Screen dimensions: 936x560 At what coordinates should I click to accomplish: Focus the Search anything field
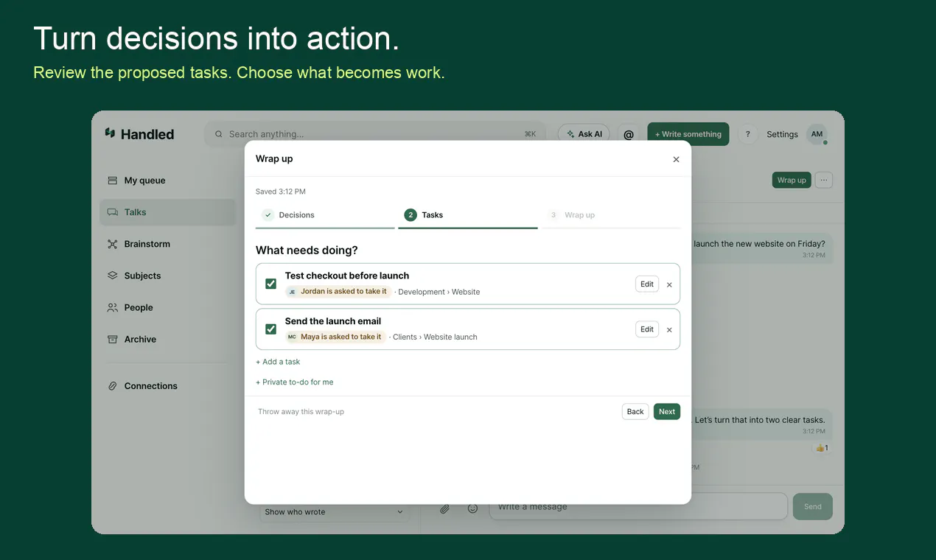click(x=376, y=134)
